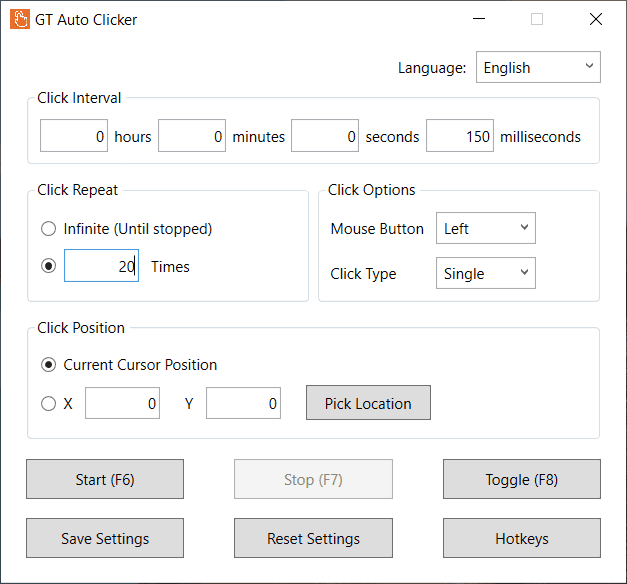Open the Mouse Button dropdown
Screen dimensions: 627x584
[x=485, y=228]
